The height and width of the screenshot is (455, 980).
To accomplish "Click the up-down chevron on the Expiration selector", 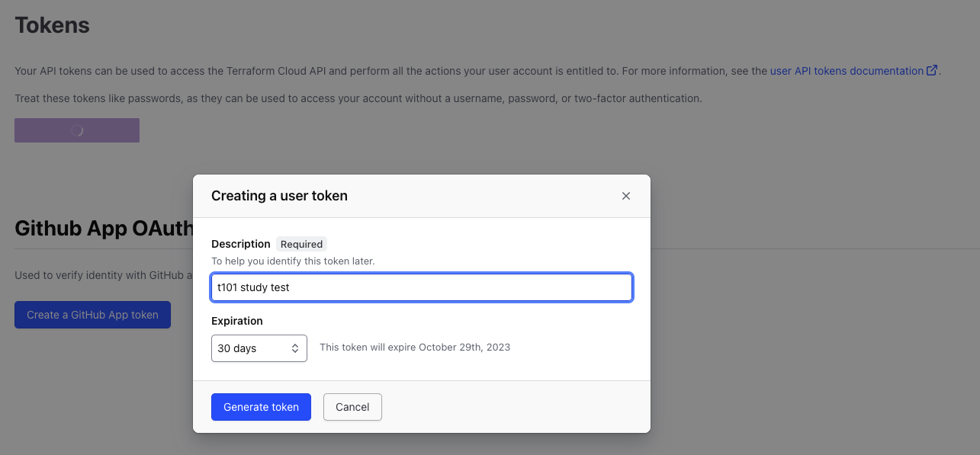I will [x=295, y=348].
